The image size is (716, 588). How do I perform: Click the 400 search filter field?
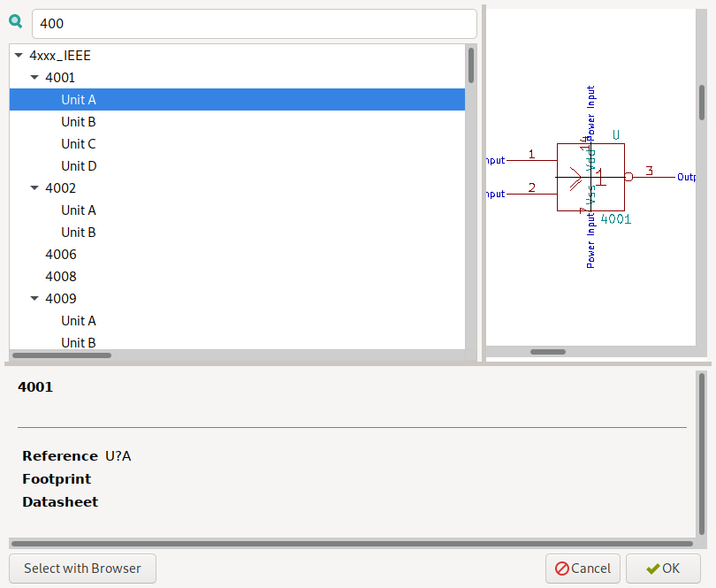coord(254,24)
